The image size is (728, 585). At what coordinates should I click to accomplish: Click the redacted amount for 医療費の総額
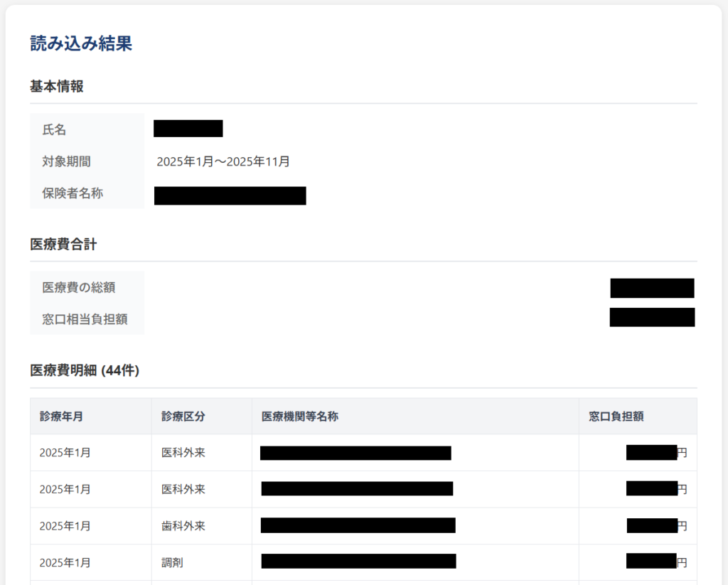(652, 288)
